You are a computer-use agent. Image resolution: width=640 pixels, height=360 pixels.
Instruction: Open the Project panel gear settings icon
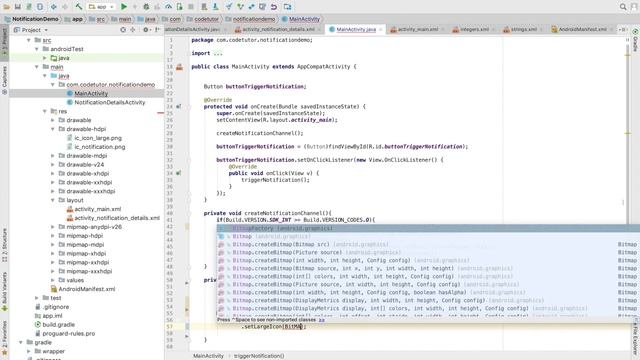point(146,30)
